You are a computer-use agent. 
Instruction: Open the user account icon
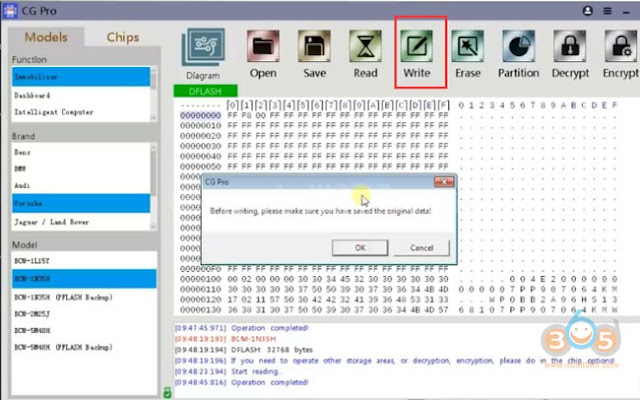588,11
